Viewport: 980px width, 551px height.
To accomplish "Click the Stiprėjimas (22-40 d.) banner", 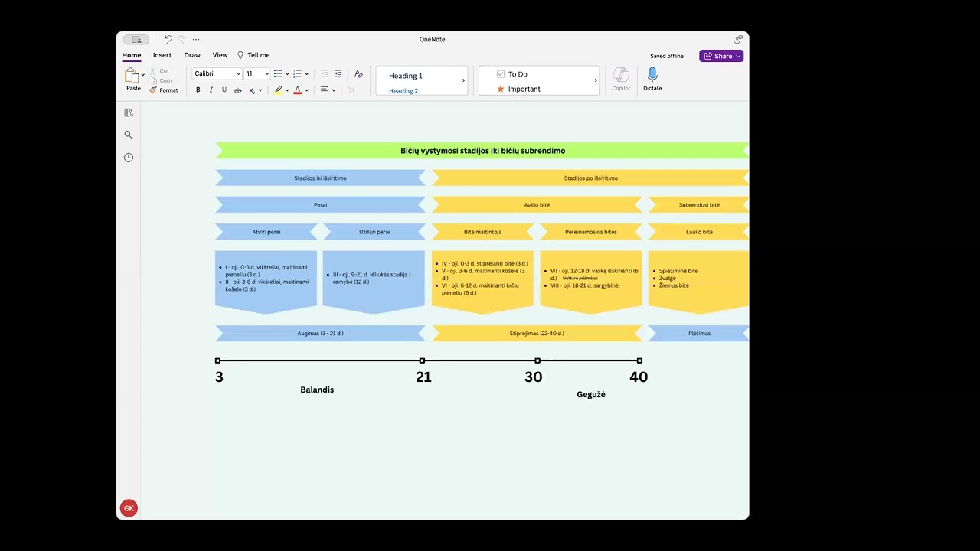I will pos(537,334).
